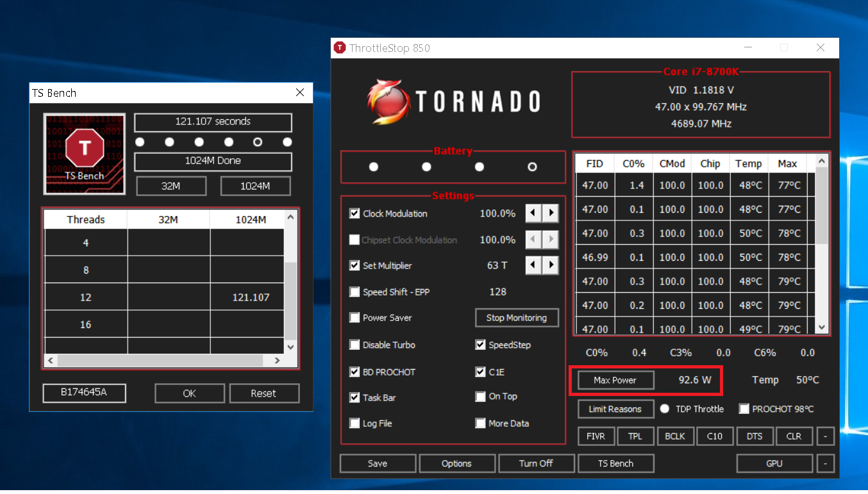Click the TS Bench vertical scrollbar up arrow
Viewport: 868px width, 494px height.
pos(290,218)
